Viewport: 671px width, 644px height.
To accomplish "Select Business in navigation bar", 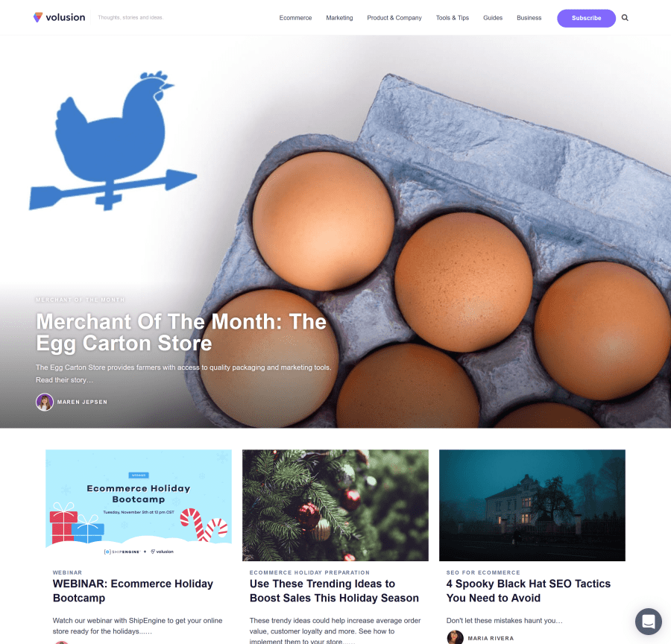I will coord(529,18).
